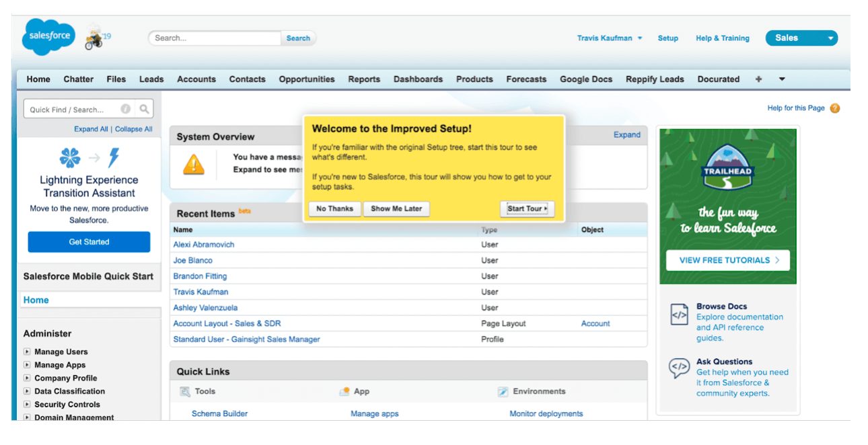Expand the Manage Users tree node
The width and height of the screenshot is (868, 445).
coord(27,352)
